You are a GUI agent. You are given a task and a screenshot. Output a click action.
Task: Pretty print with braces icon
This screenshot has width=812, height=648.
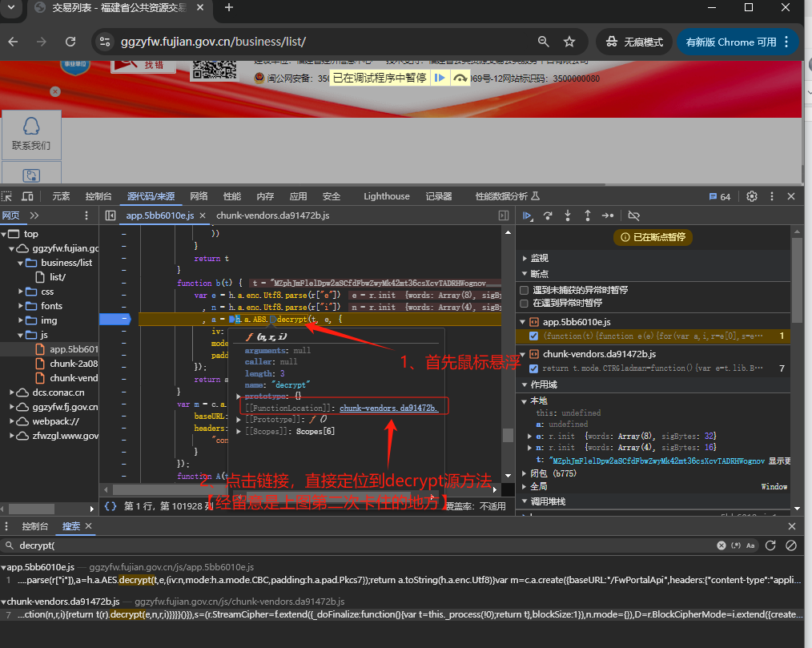[x=111, y=506]
